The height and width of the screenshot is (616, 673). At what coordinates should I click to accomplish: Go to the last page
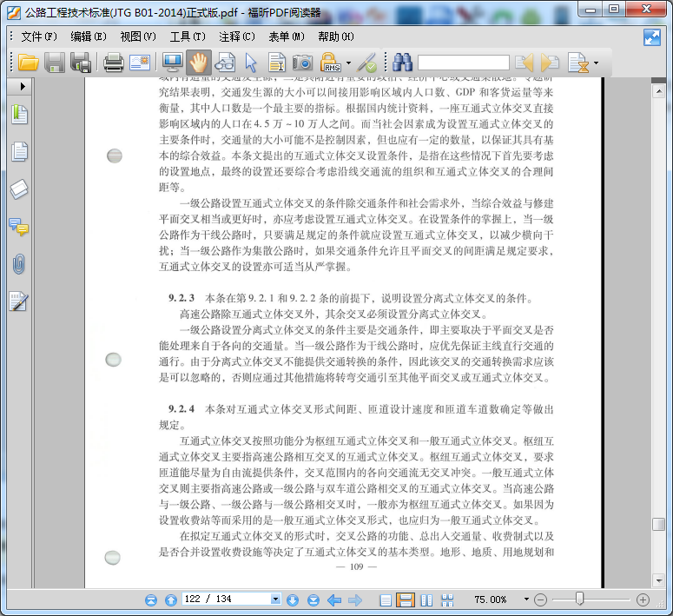(x=313, y=599)
